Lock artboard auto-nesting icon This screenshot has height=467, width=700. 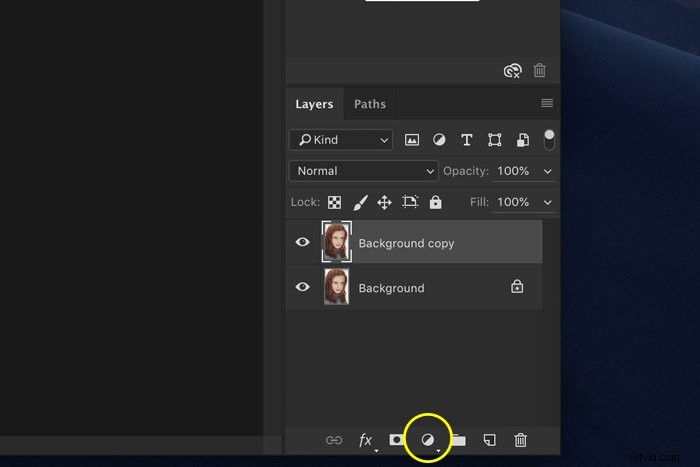point(410,202)
